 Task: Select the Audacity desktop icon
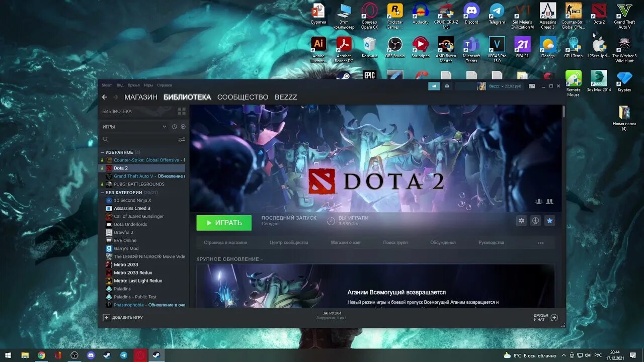(x=420, y=14)
